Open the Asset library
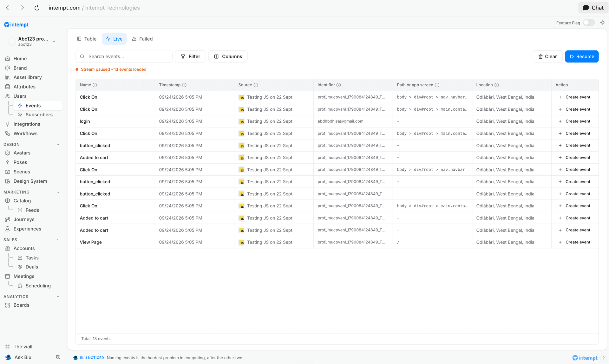The width and height of the screenshot is (609, 364). [x=27, y=77]
